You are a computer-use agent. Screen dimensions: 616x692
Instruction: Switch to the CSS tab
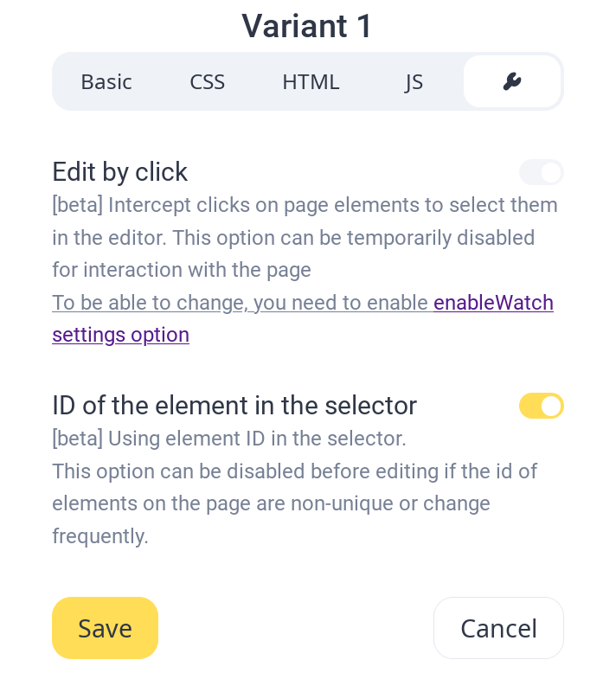tap(208, 82)
